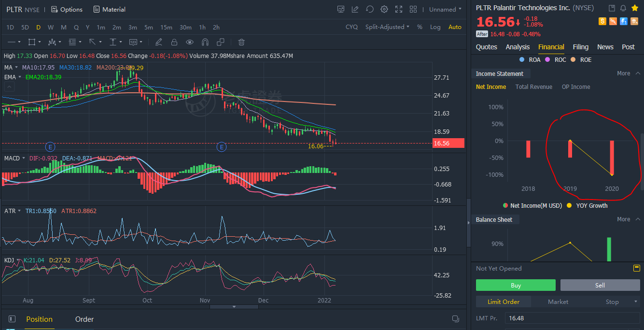The image size is (644, 330).
Task: Select the 5D timeframe
Action: pyautogui.click(x=25, y=27)
